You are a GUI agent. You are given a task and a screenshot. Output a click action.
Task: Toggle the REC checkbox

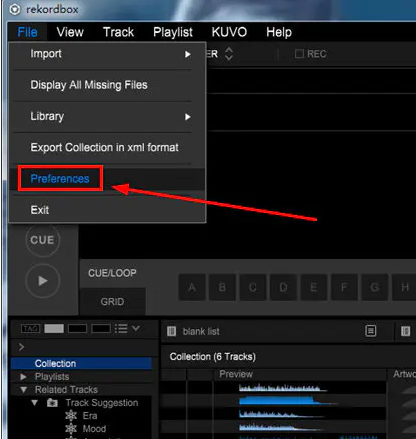(x=299, y=54)
